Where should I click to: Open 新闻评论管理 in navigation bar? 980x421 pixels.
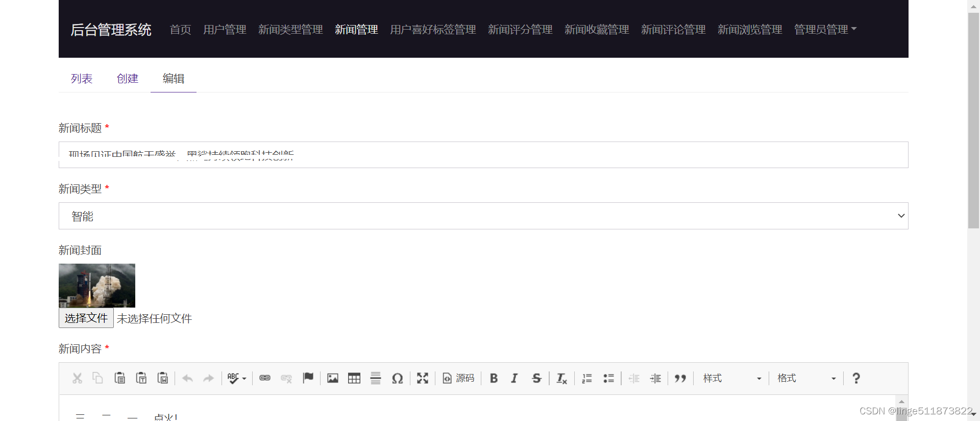[673, 30]
